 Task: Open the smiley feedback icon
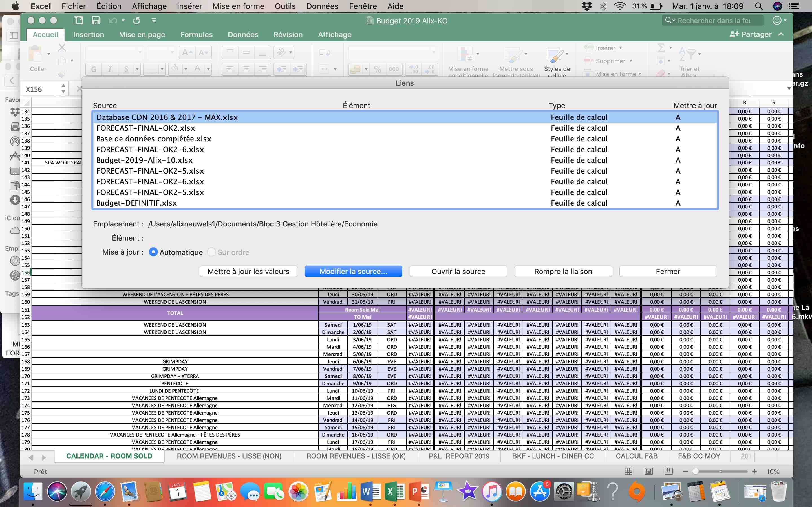pyautogui.click(x=776, y=21)
